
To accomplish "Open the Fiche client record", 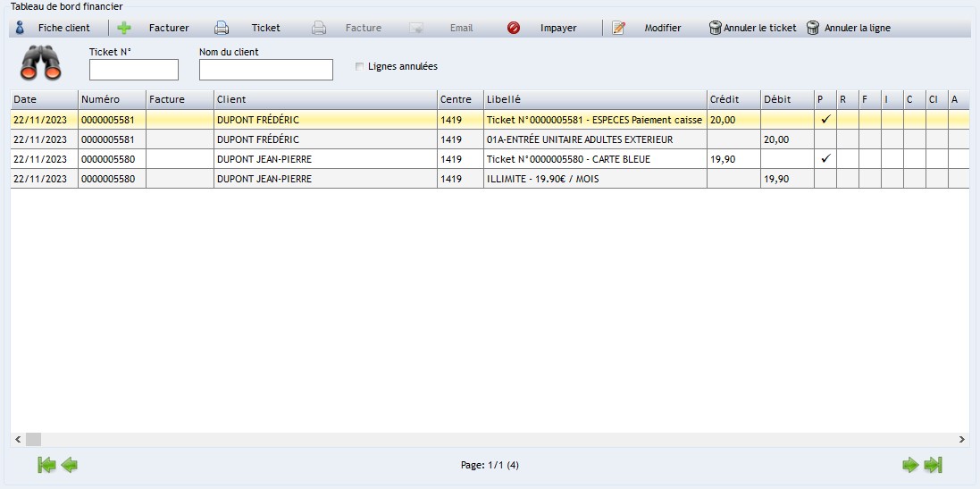I will pyautogui.click(x=54, y=28).
